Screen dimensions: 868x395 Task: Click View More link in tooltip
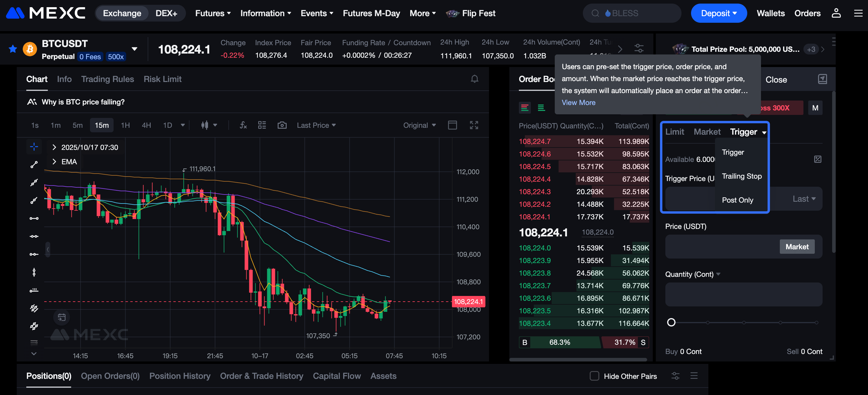[x=578, y=103]
